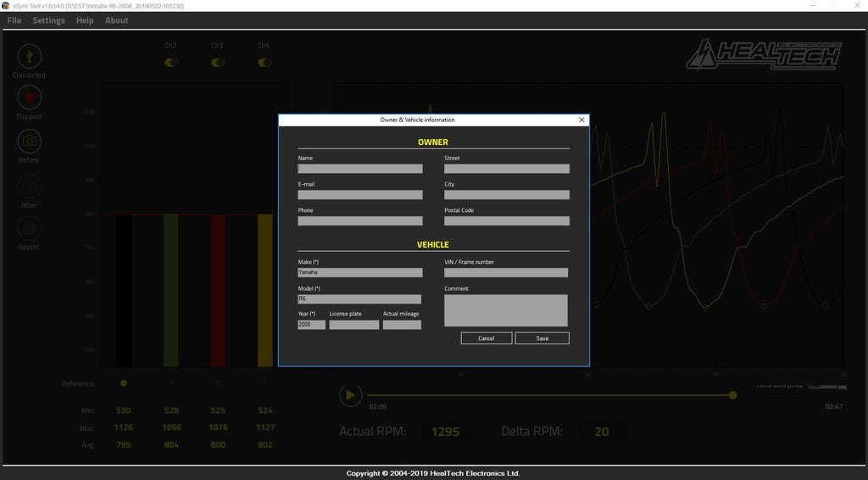The height and width of the screenshot is (480, 868).
Task: Open the Settings menu
Action: [48, 20]
